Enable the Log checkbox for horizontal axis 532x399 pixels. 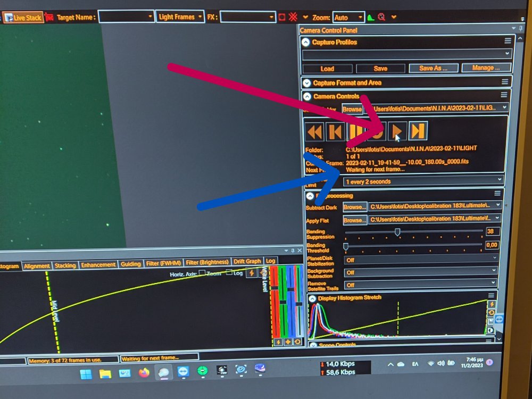click(229, 273)
